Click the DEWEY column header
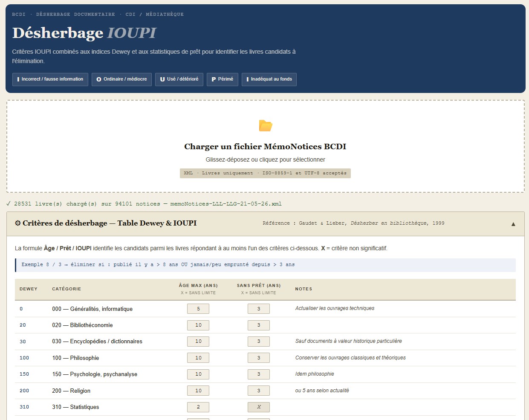529x420 pixels. click(29, 289)
